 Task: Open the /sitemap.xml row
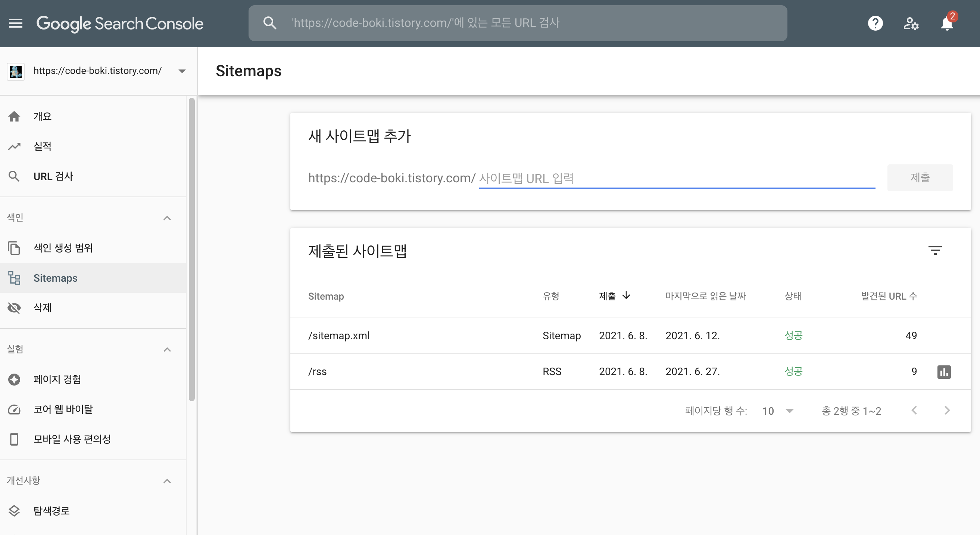(338, 335)
